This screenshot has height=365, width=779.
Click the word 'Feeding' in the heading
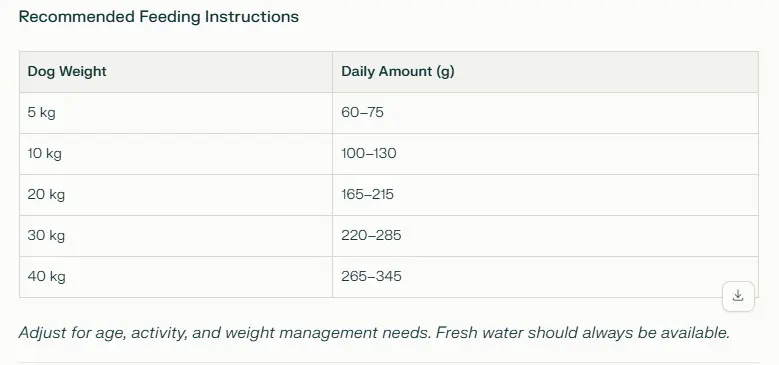pyautogui.click(x=170, y=17)
